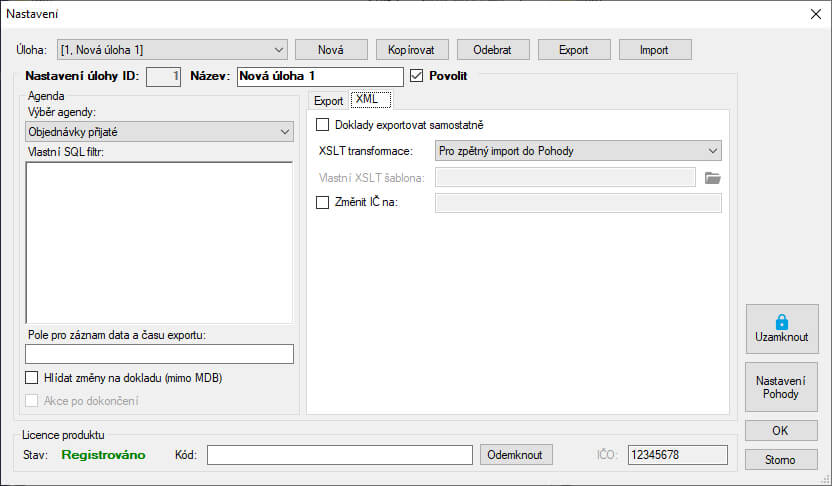Image resolution: width=832 pixels, height=486 pixels.
Task: Click the license Kód input field
Action: click(339, 455)
